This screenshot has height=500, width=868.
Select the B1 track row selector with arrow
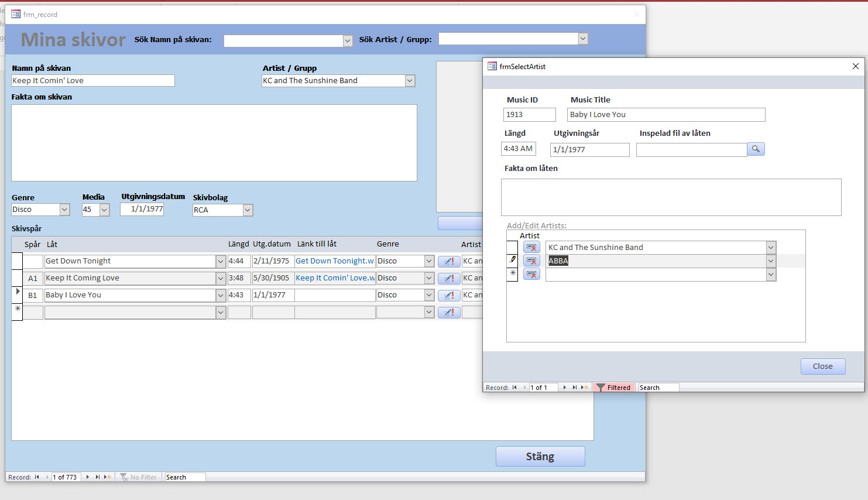point(17,295)
